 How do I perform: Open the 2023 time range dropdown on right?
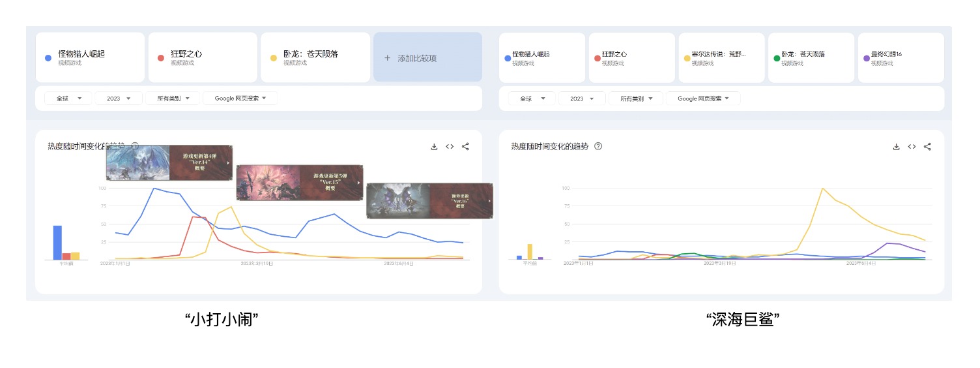click(583, 99)
